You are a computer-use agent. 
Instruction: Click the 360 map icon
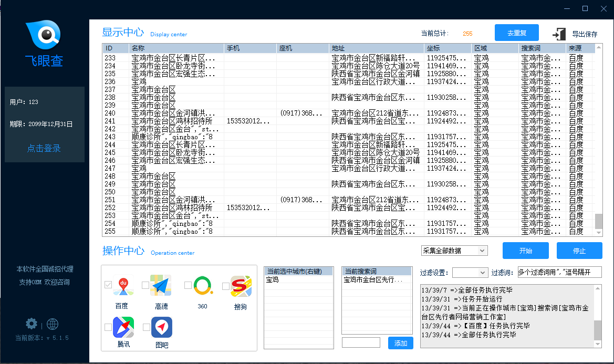(x=203, y=286)
